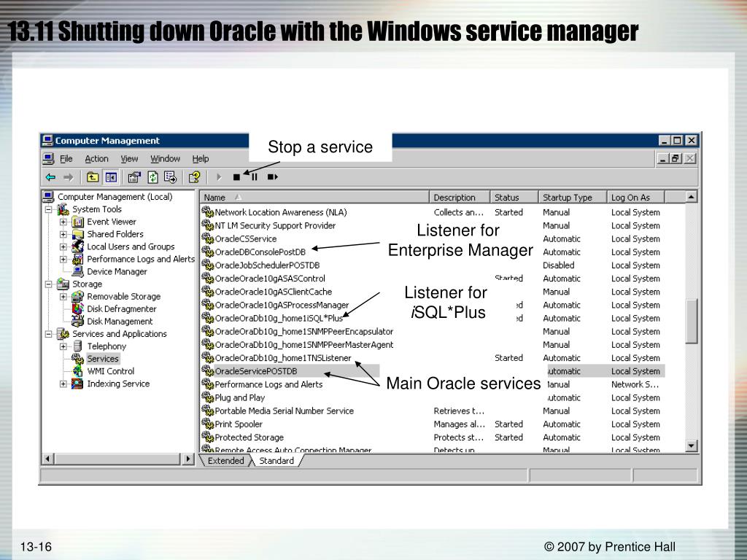This screenshot has width=747, height=560.
Task: Click the Shared Folders tree icon
Action: 77,234
